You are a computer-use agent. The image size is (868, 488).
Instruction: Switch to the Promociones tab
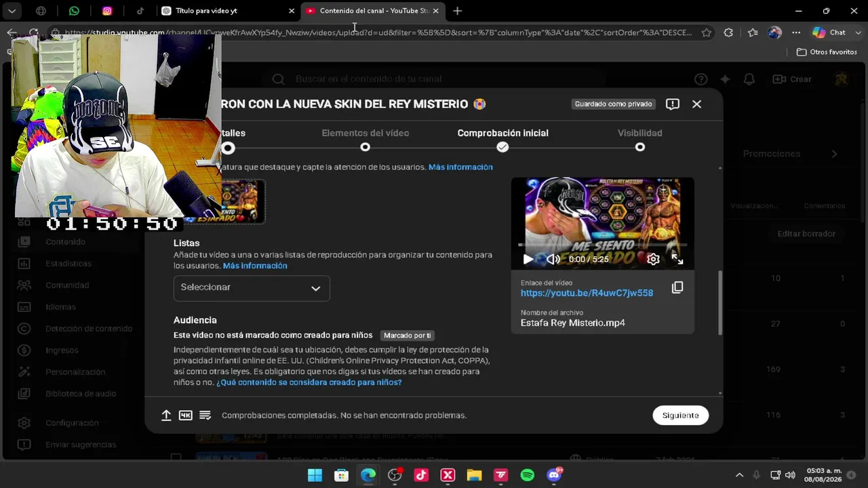(772, 154)
